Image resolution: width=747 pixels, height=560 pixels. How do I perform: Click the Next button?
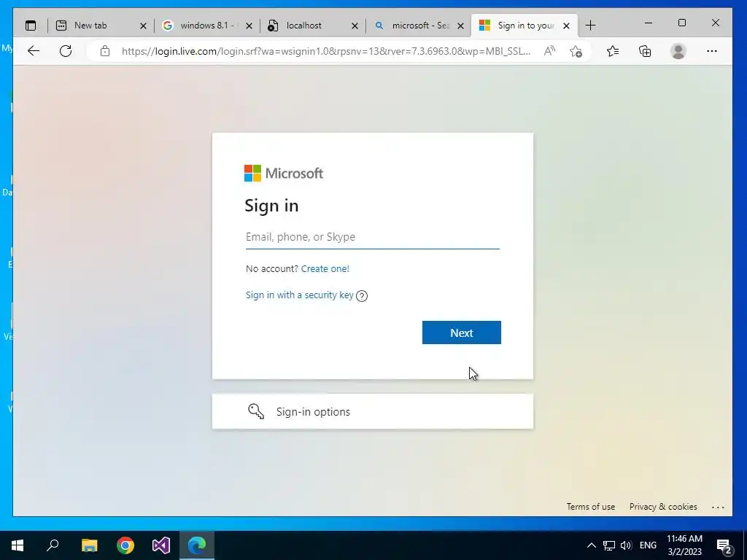[x=461, y=332]
